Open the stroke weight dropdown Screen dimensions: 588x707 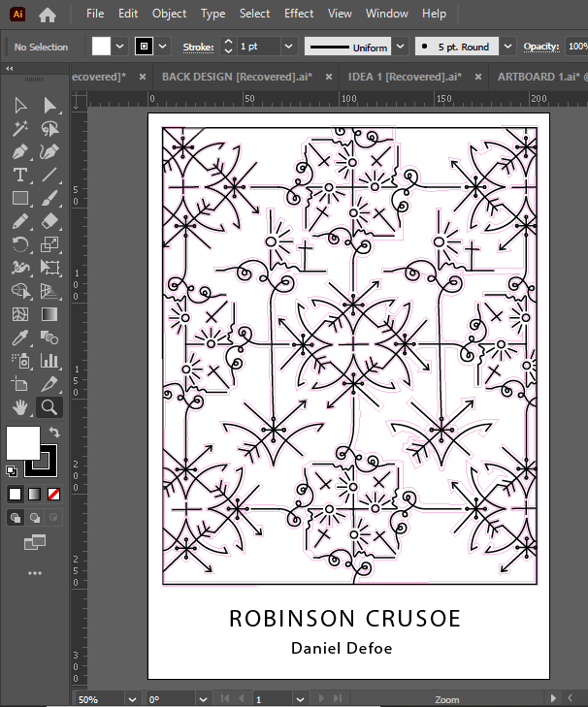pyautogui.click(x=288, y=47)
